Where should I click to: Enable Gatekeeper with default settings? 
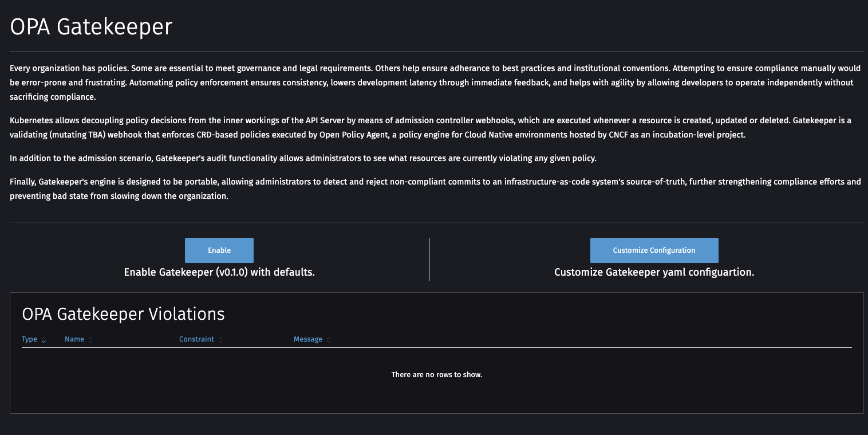pyautogui.click(x=219, y=250)
